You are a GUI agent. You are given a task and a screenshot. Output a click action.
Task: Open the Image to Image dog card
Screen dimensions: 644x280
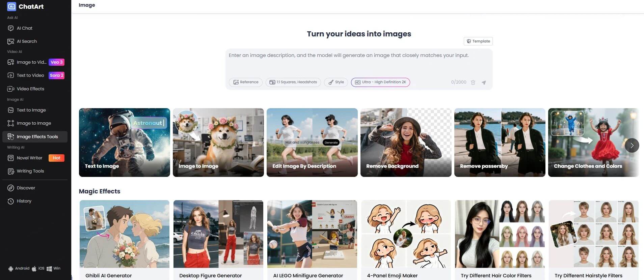(218, 143)
